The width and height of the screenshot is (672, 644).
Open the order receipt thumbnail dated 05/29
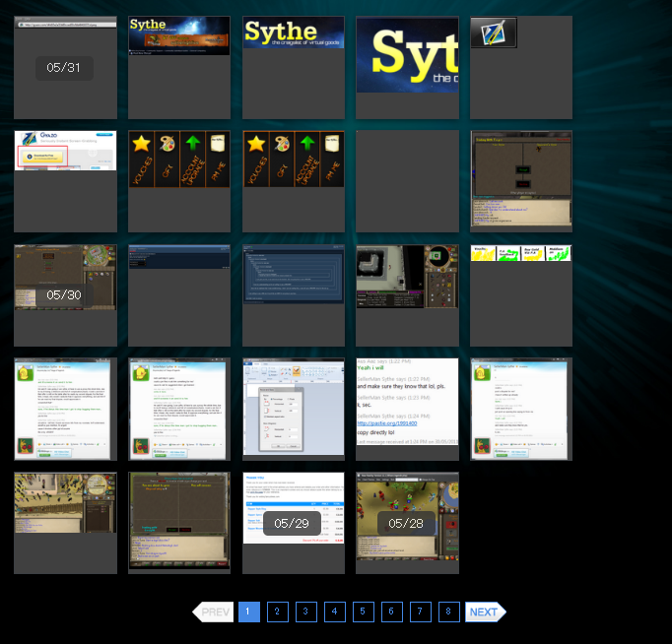pos(294,523)
